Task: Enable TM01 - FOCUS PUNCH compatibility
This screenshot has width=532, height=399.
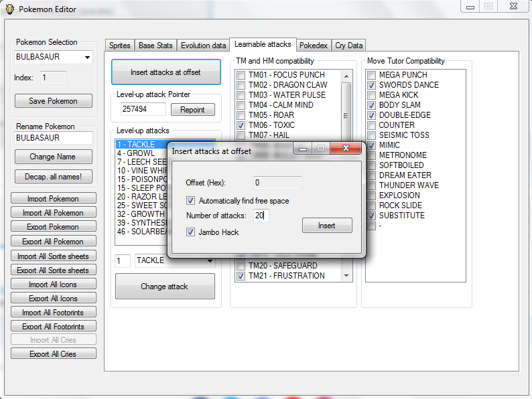Action: [x=241, y=75]
